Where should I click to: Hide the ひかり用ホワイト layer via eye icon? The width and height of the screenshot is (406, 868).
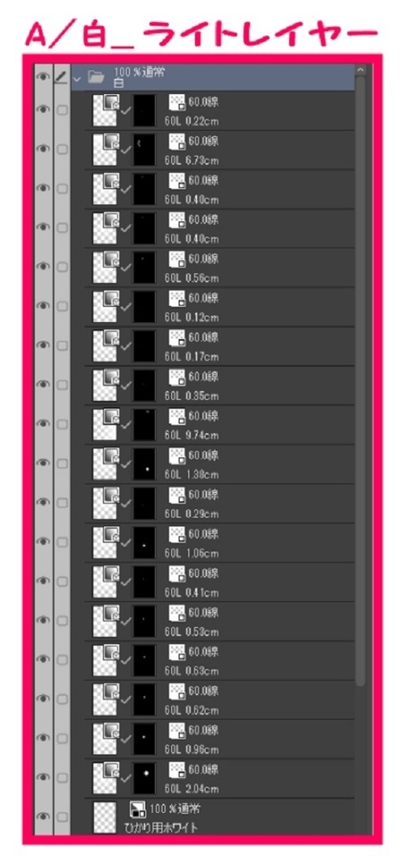point(42,816)
